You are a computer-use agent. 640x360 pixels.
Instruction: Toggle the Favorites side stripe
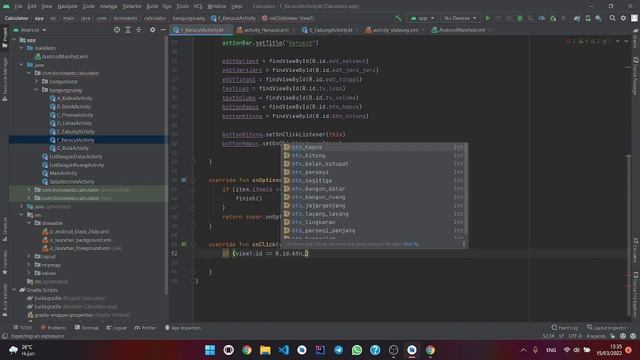click(x=4, y=261)
